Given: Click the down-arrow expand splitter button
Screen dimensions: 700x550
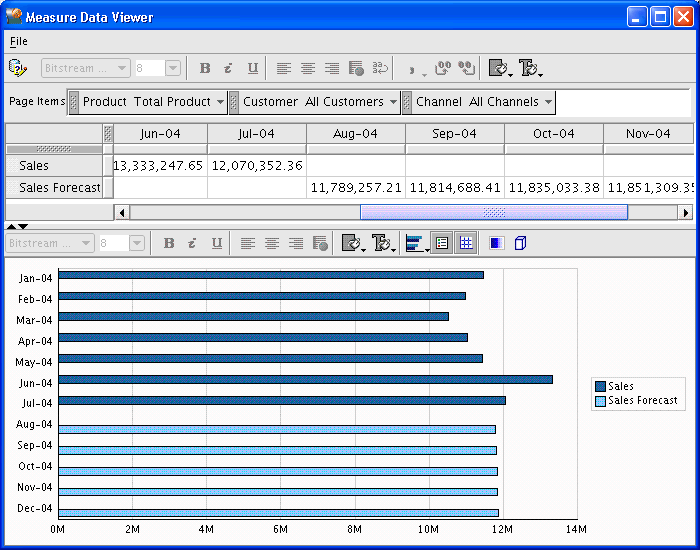Looking at the screenshot, I should pos(23,227).
